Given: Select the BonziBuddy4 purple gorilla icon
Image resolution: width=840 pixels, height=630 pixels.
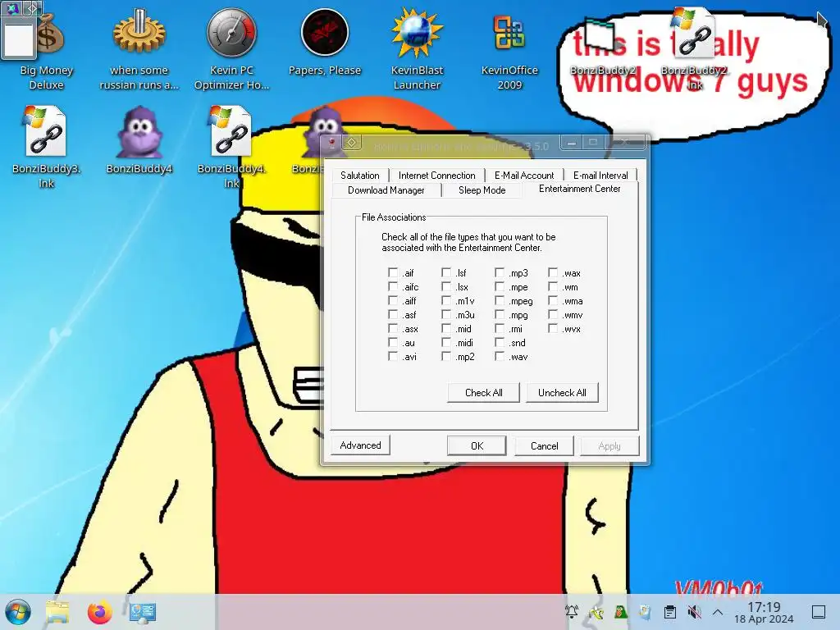Looking at the screenshot, I should pyautogui.click(x=139, y=140).
